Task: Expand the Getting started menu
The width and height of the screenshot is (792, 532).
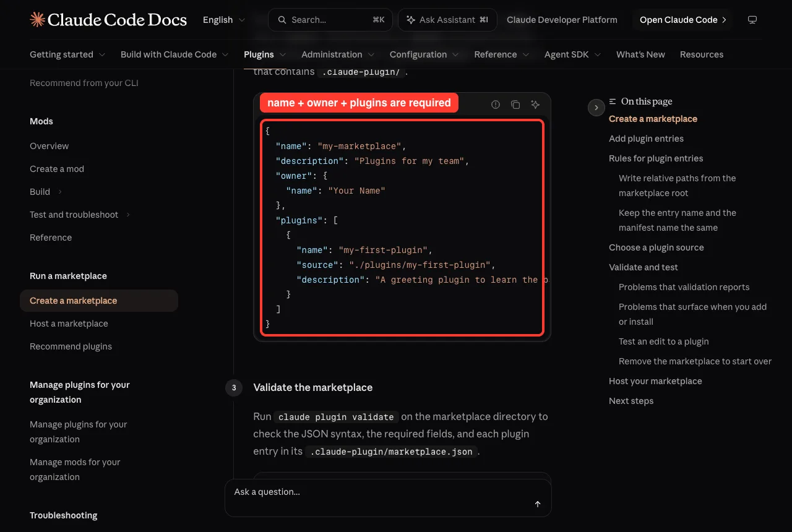Action: (67, 54)
